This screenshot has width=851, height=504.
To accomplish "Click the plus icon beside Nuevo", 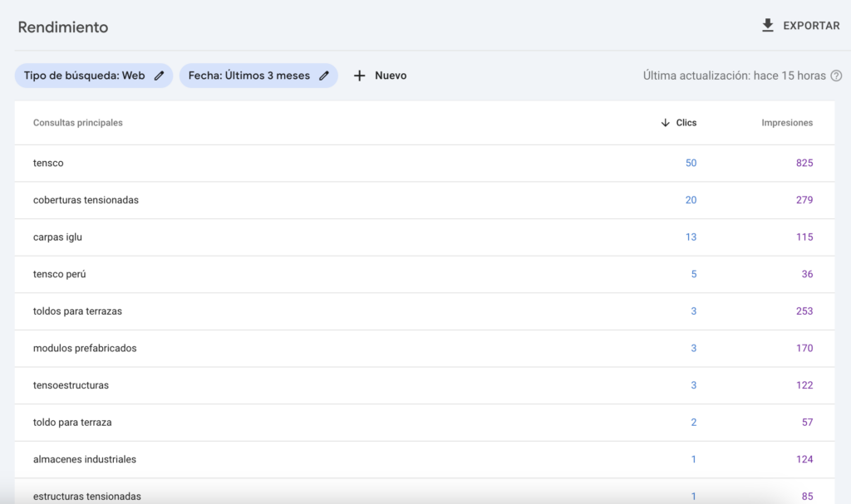I will pos(359,75).
